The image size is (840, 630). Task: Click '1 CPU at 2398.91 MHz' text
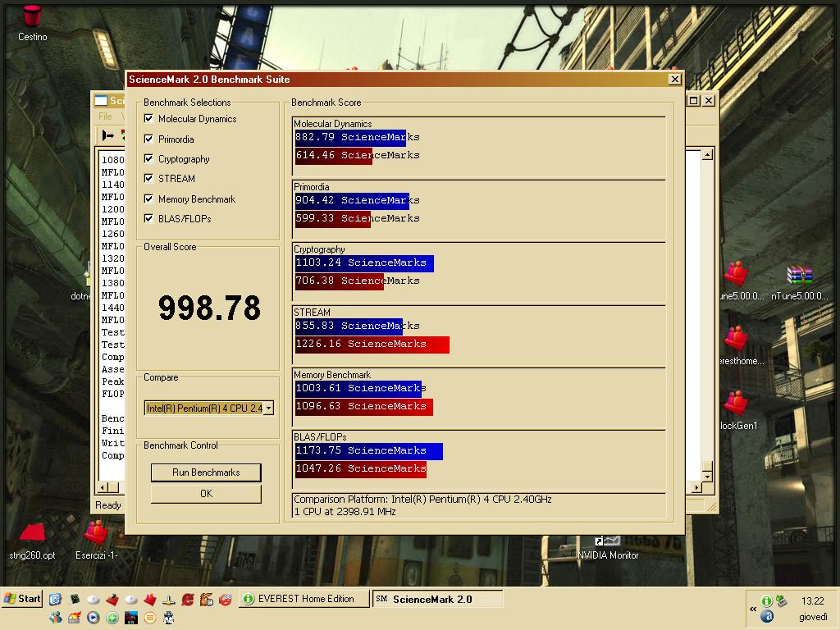coord(345,512)
